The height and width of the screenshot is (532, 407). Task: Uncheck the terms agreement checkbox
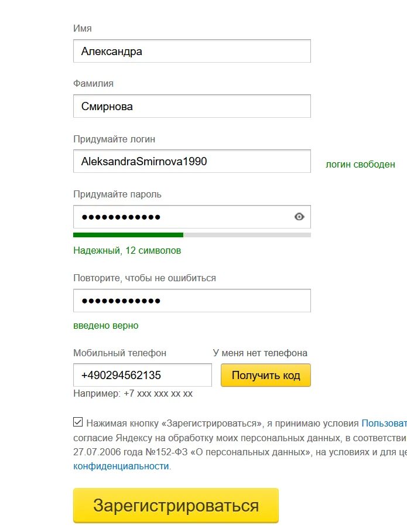click(x=78, y=422)
